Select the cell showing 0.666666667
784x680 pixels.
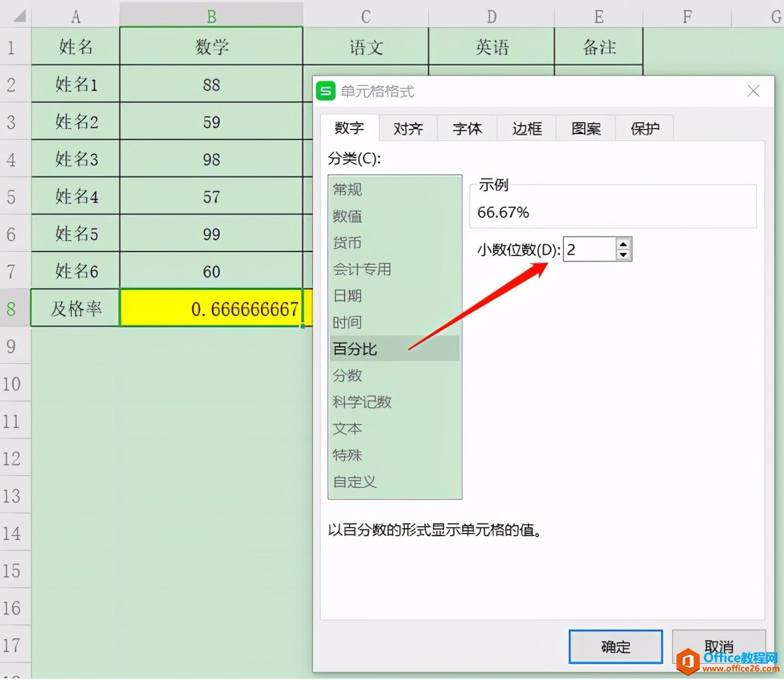(211, 308)
